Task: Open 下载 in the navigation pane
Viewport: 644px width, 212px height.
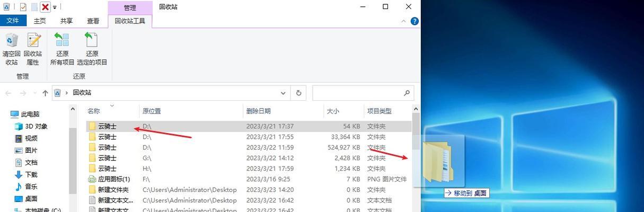Action: click(x=31, y=174)
